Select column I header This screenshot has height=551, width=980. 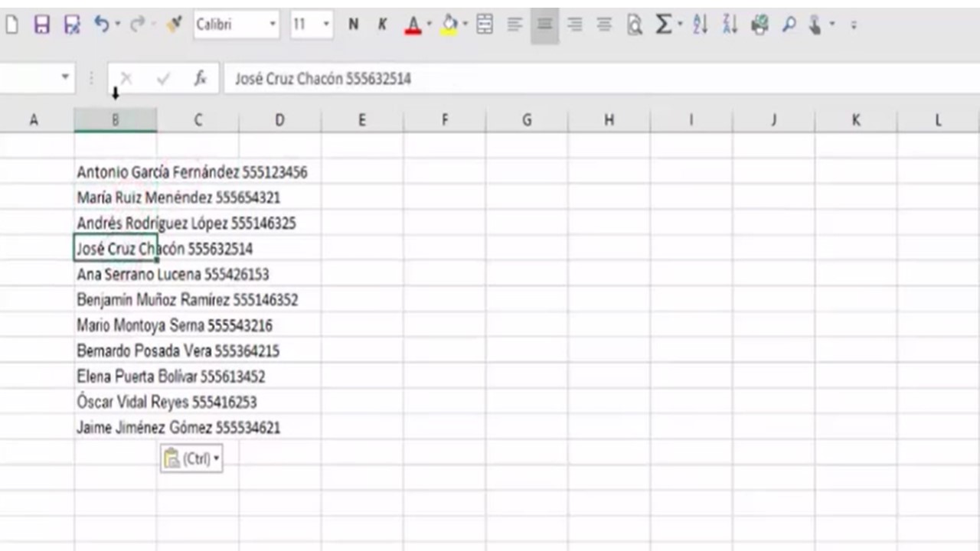click(x=691, y=120)
